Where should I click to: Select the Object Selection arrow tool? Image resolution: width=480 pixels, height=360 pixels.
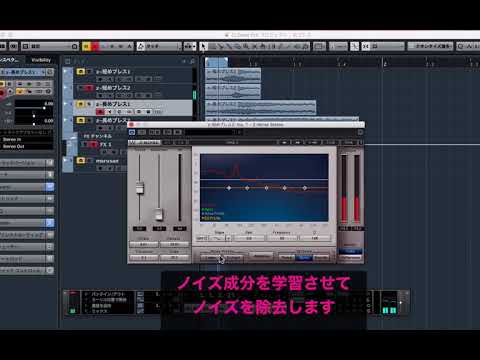[203, 46]
